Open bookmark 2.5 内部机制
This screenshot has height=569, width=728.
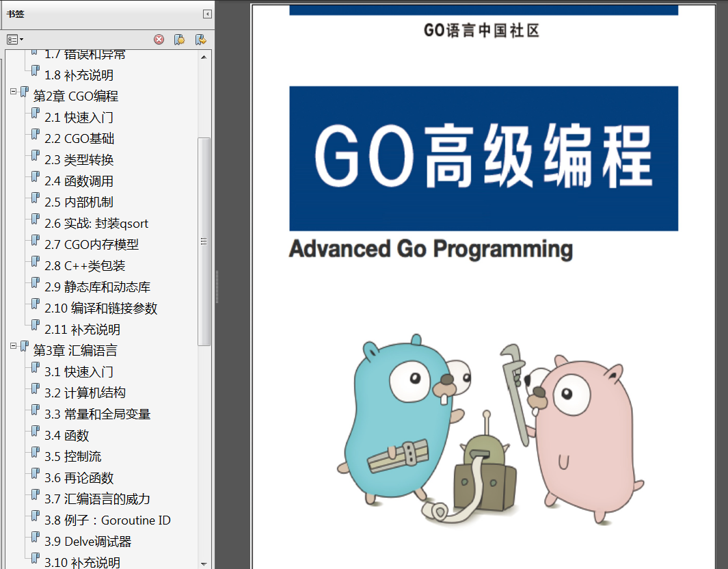coord(79,202)
